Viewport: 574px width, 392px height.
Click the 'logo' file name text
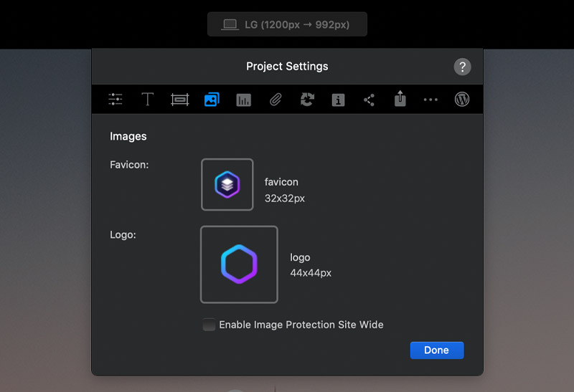300,258
